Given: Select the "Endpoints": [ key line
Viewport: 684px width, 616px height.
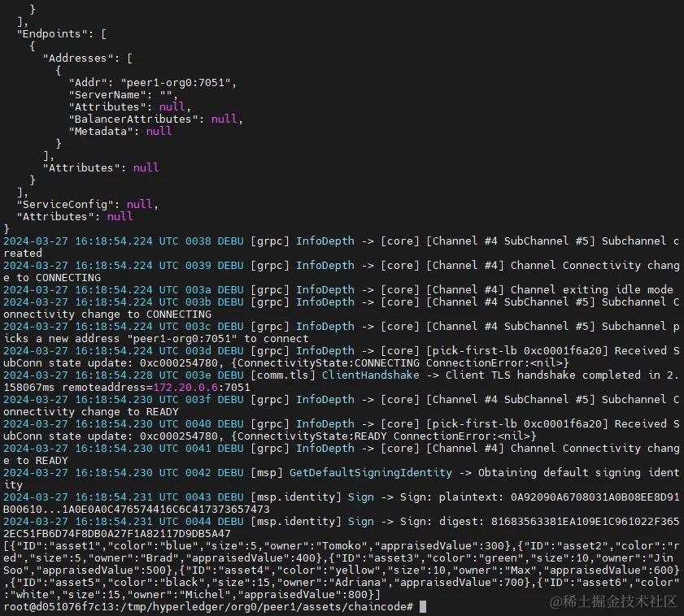Looking at the screenshot, I should click(x=62, y=34).
